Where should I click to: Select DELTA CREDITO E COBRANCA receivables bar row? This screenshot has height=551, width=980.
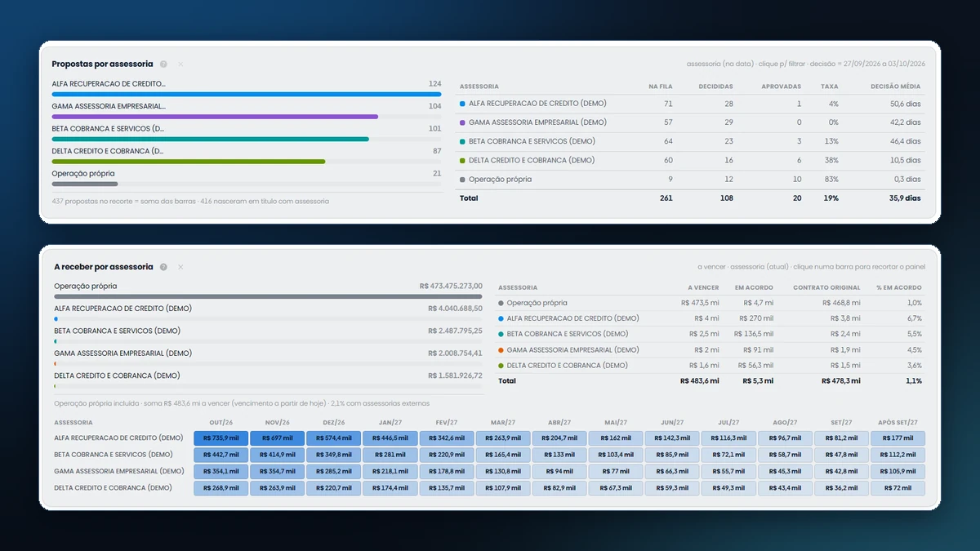(x=268, y=380)
